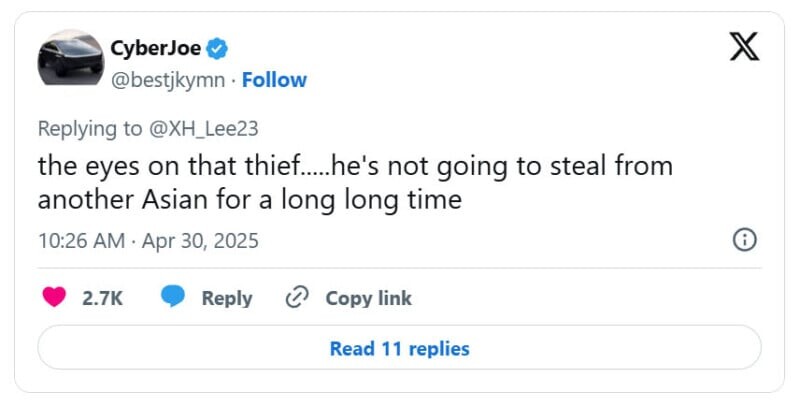Viewport: 800px width, 407px height.
Task: Open Read 11 replies button
Action: click(399, 348)
